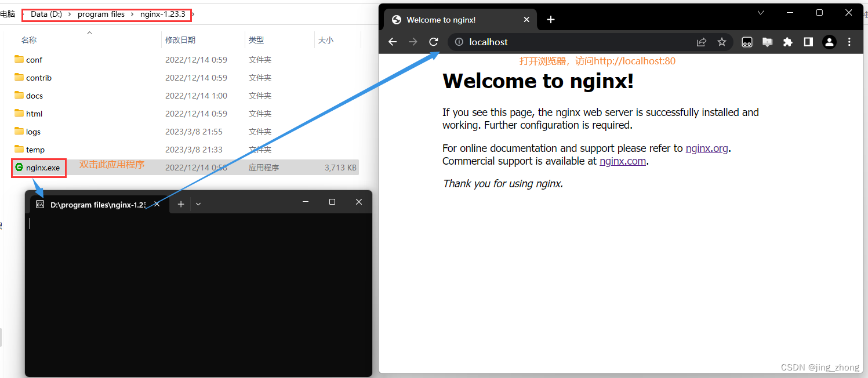Open Chrome tab search chevron

point(761,13)
